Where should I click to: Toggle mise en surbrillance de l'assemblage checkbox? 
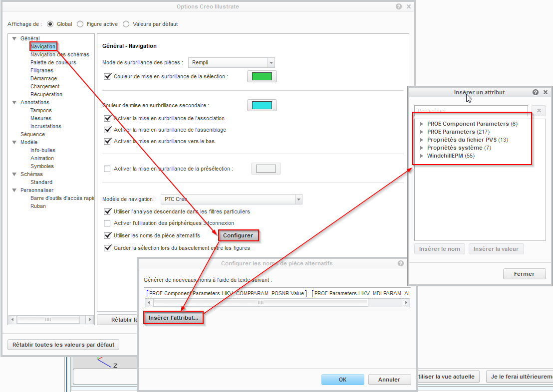point(108,130)
